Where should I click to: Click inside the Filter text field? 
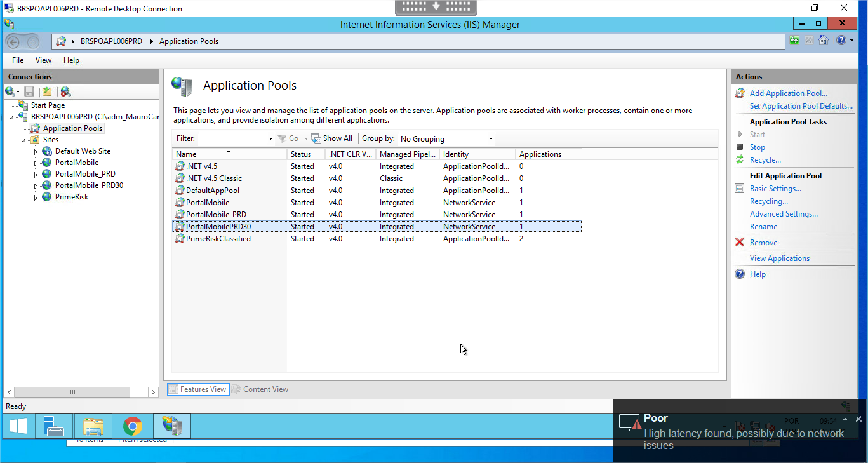232,138
